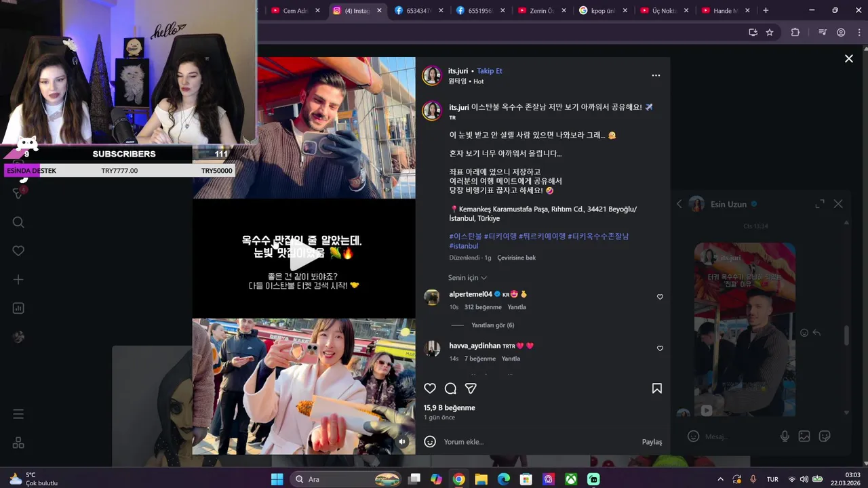Save post with bookmark icon

point(657,388)
